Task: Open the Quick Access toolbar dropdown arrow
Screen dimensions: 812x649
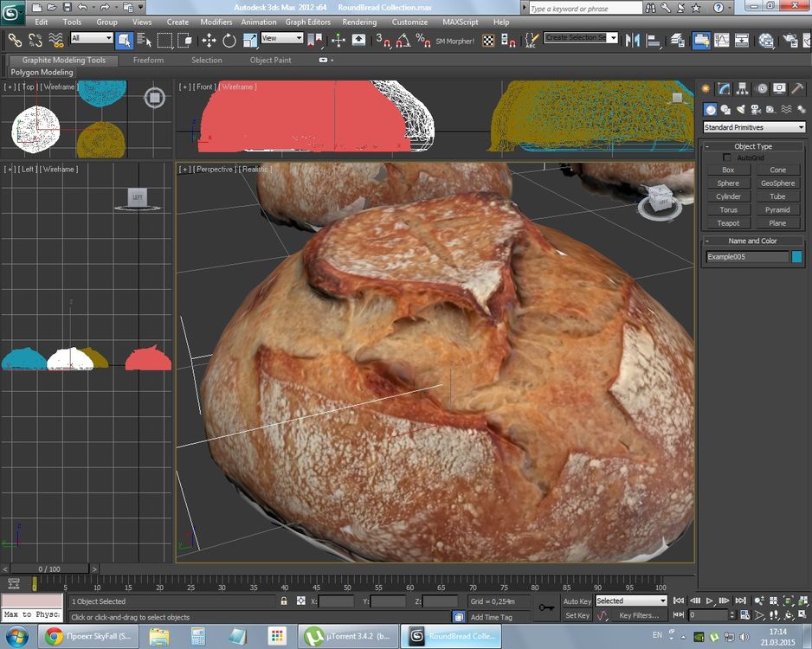Action: click(x=141, y=7)
